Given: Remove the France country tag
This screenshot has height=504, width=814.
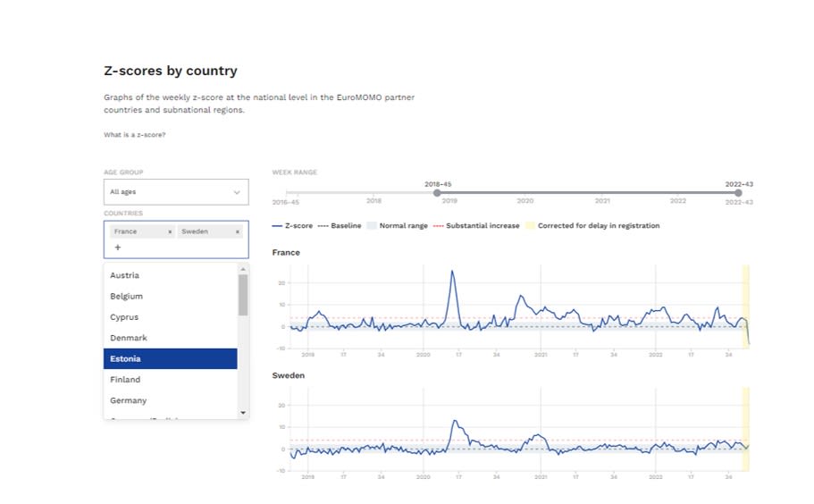Looking at the screenshot, I should 170,231.
